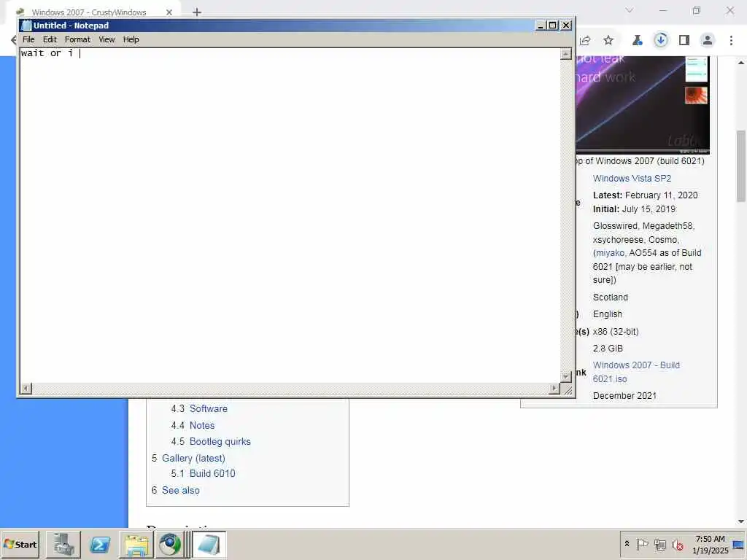Close the Windows 2007 browser tab

coord(169,12)
